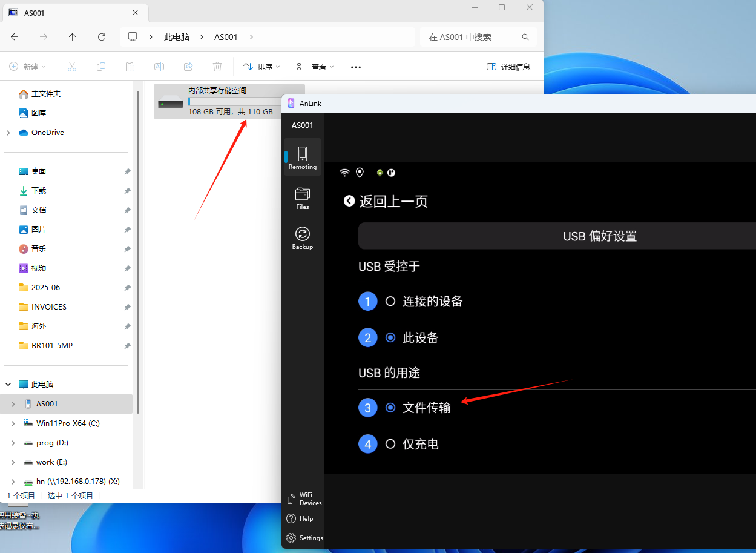This screenshot has width=756, height=553.
Task: Open AnLink Settings
Action: [x=304, y=538]
